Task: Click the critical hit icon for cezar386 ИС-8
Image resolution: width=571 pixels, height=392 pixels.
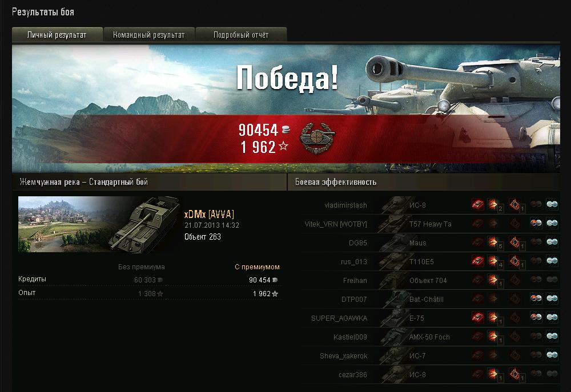Action: pyautogui.click(x=514, y=373)
